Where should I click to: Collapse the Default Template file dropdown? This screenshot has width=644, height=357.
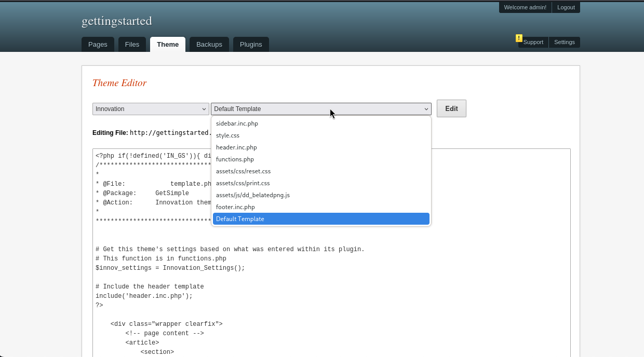321,109
